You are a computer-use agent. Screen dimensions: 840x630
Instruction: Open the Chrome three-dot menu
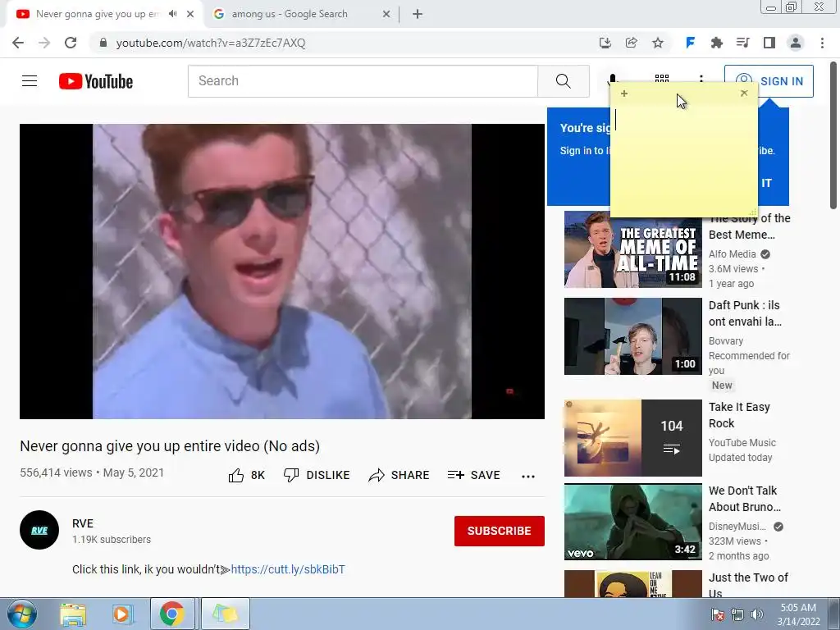pyautogui.click(x=822, y=43)
